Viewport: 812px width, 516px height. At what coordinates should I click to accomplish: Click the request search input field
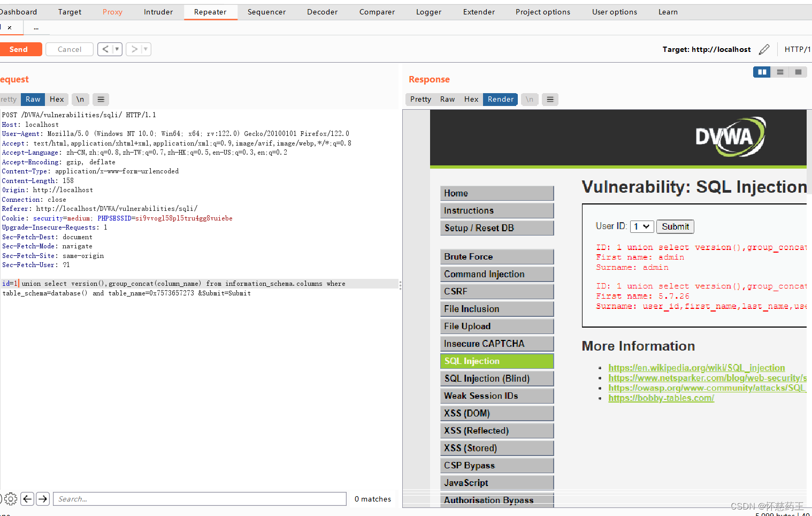200,499
